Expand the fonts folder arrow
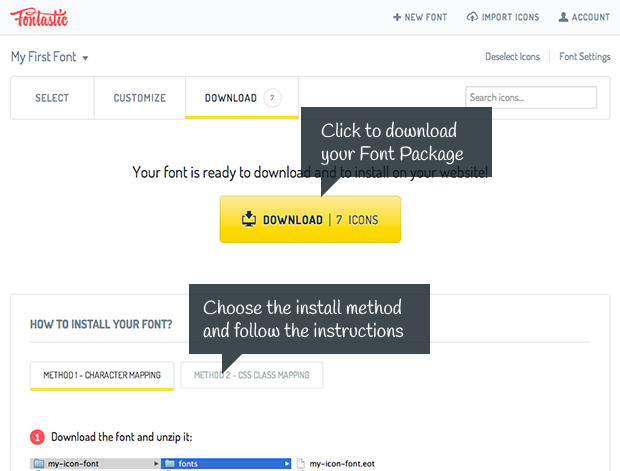 tap(287, 463)
